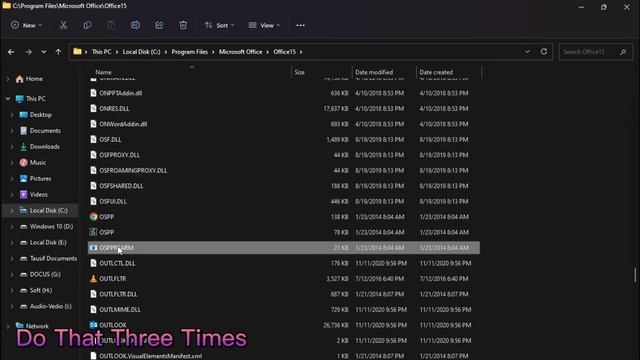Click Program Files breadcrumb segment

tap(189, 52)
